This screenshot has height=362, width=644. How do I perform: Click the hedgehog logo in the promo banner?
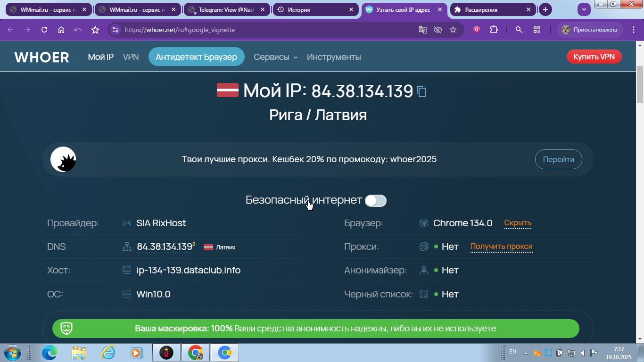coord(63,159)
